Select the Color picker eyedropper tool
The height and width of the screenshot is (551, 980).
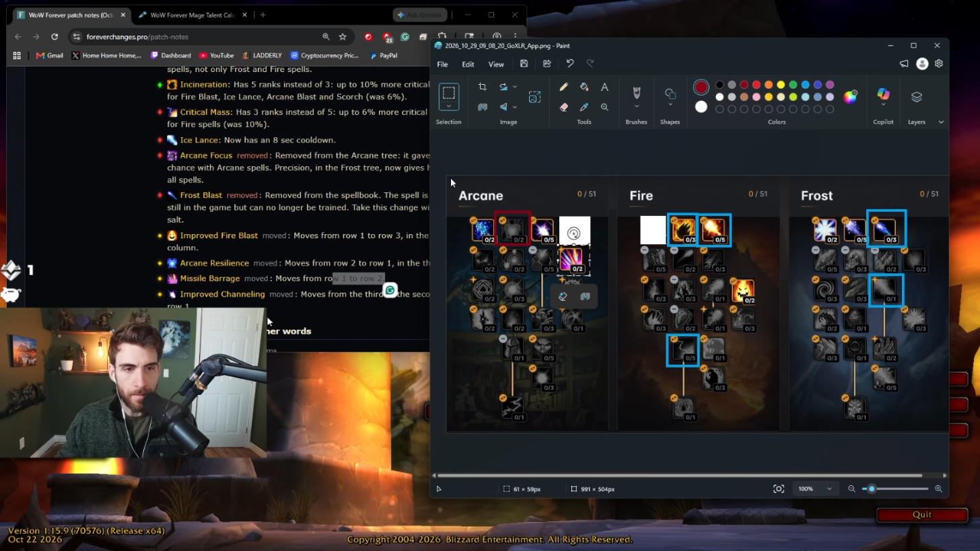pyautogui.click(x=584, y=107)
